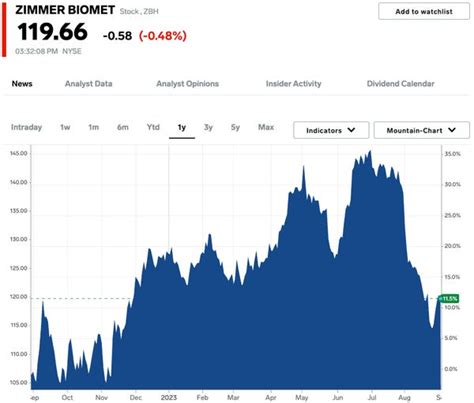Click the 130.00 price axis label
The image size is (474, 403).
pos(19,239)
